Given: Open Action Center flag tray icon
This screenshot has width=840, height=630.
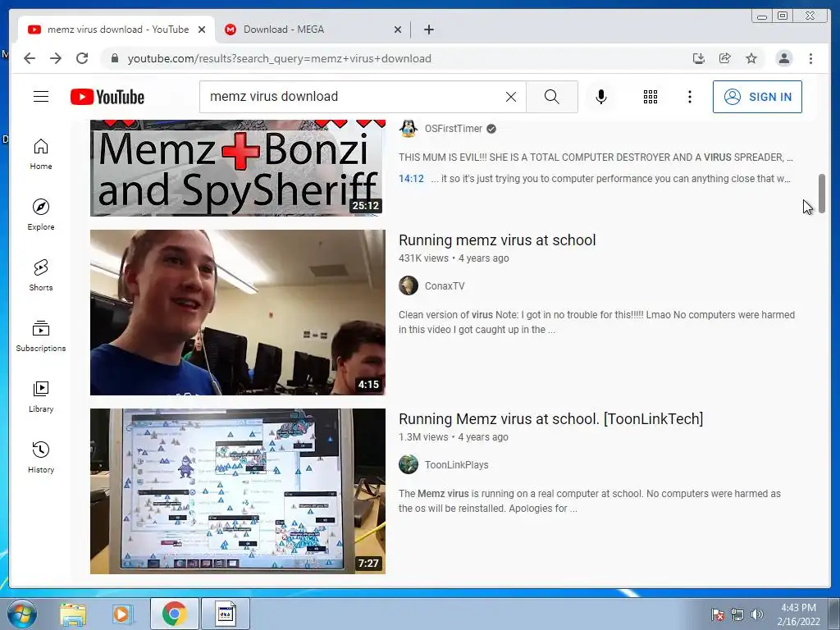Looking at the screenshot, I should 717,614.
